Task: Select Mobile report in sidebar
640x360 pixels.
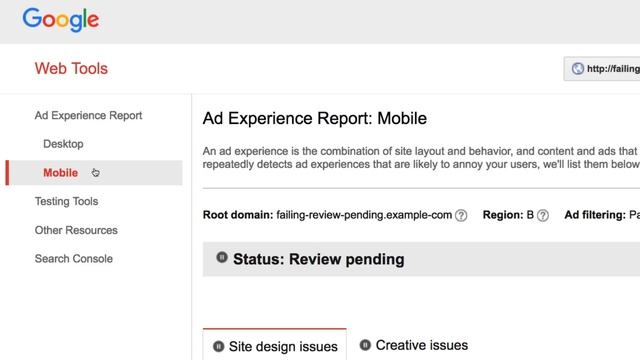Action: click(x=94, y=173)
